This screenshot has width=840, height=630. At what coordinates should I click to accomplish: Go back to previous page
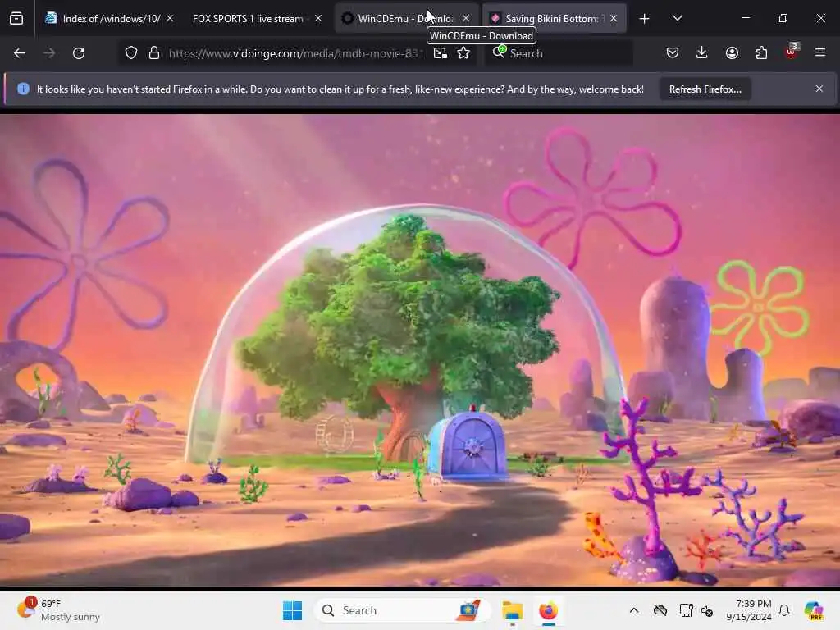pyautogui.click(x=20, y=53)
